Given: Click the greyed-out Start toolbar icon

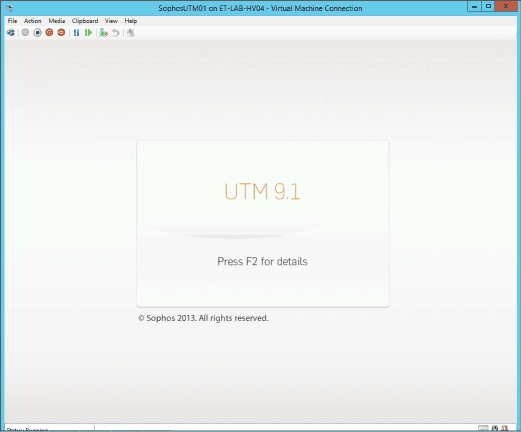Looking at the screenshot, I should (x=25, y=33).
